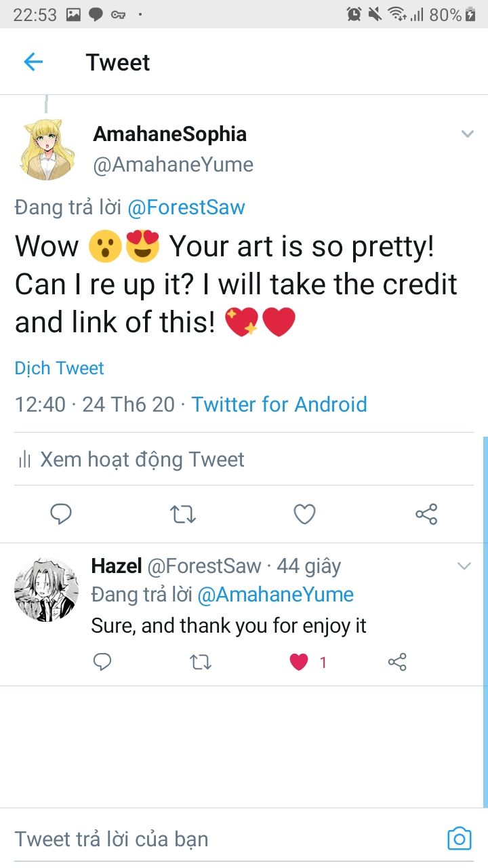This screenshot has height=868, width=488.
Task: Share Hazel's reply tweet
Action: [397, 662]
